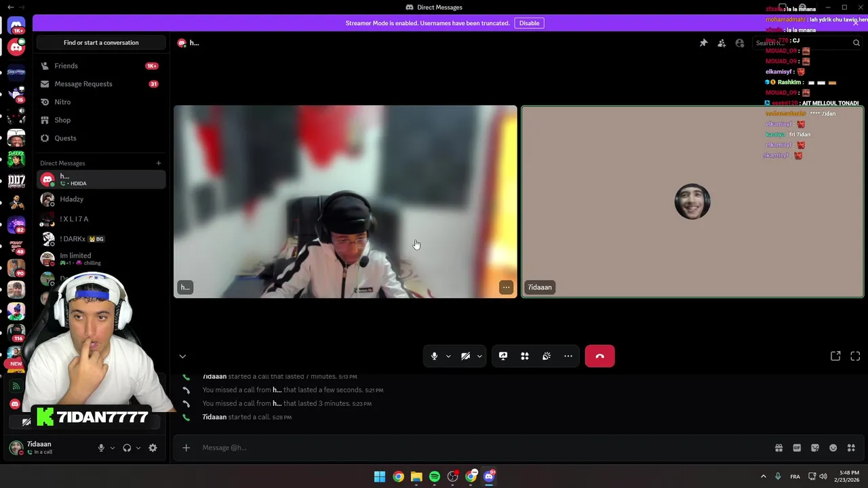Show the user profile panel

click(x=740, y=43)
